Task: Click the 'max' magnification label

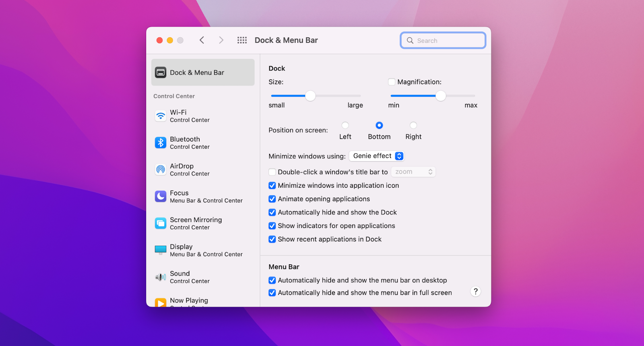Action: coord(471,105)
